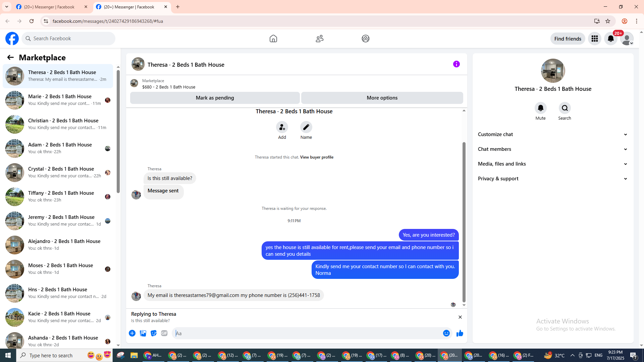Screen dimensions: 644x362
Task: Open Tiffany's 2 Beds 1 Bath House chat
Action: click(58, 197)
